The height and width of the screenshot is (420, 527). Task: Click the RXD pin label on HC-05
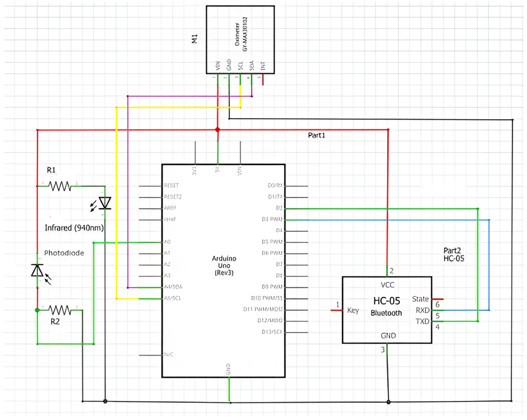click(423, 310)
